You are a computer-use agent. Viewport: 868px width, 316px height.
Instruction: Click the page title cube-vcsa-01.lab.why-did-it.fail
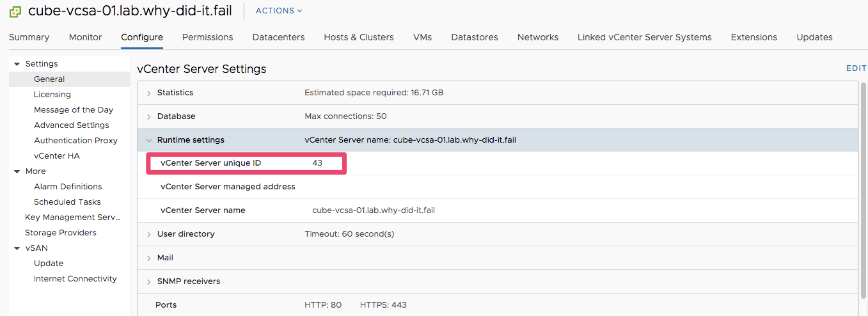coord(130,11)
